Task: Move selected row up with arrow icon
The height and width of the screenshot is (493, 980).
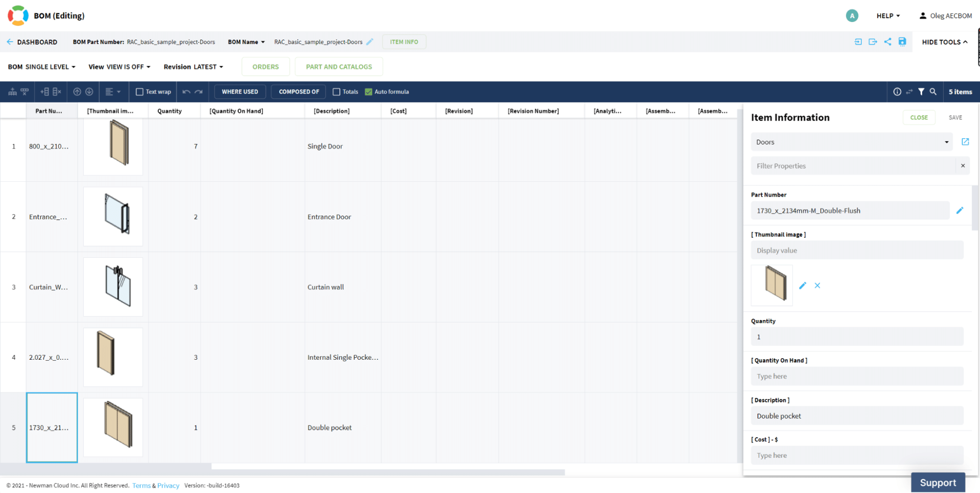Action: [77, 92]
